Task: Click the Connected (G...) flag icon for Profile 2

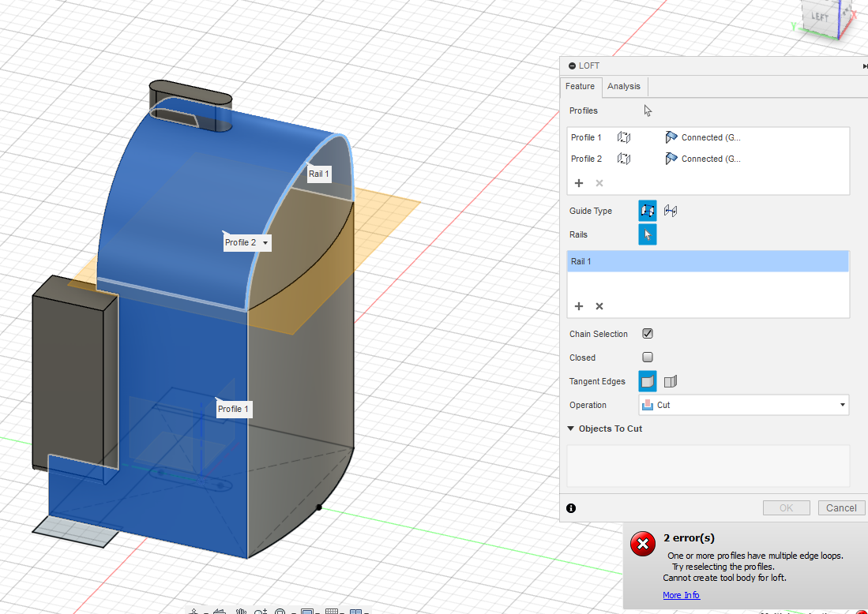Action: [x=671, y=159]
